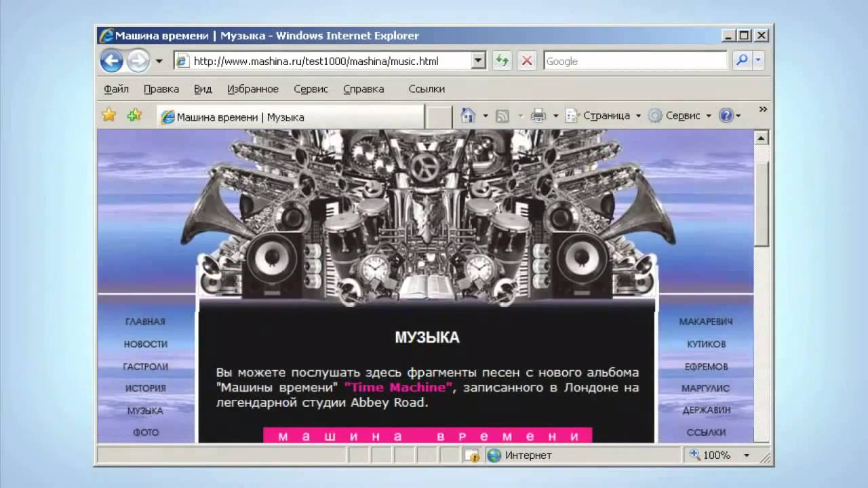Click the security shield status bar icon
Screen dimensions: 868x488
point(473,455)
